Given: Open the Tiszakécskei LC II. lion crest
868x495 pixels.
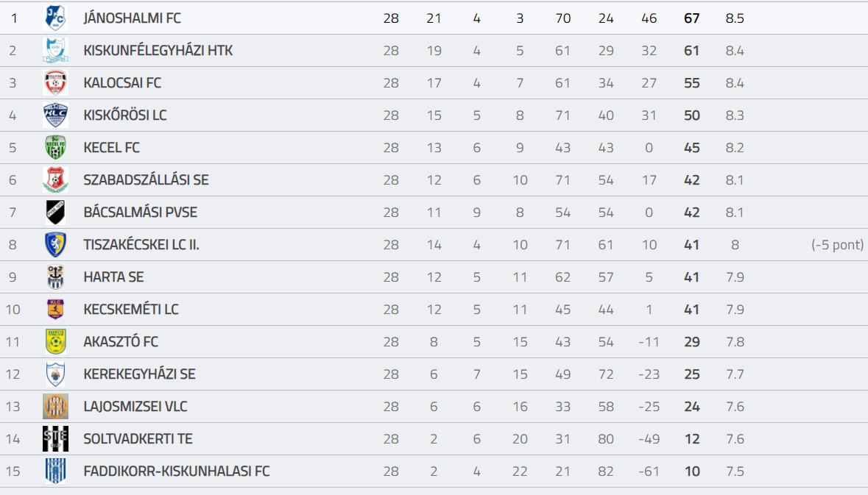Looking at the screenshot, I should click(x=55, y=244).
